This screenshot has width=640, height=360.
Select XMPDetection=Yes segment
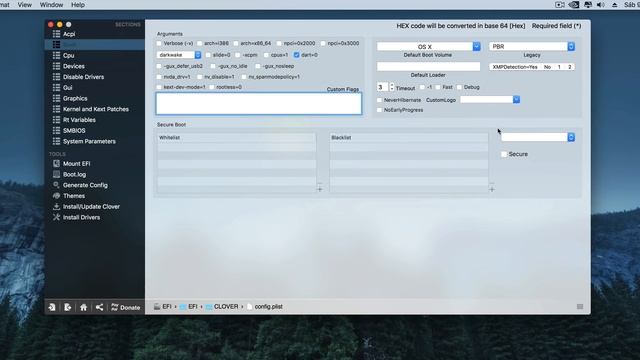click(x=515, y=67)
